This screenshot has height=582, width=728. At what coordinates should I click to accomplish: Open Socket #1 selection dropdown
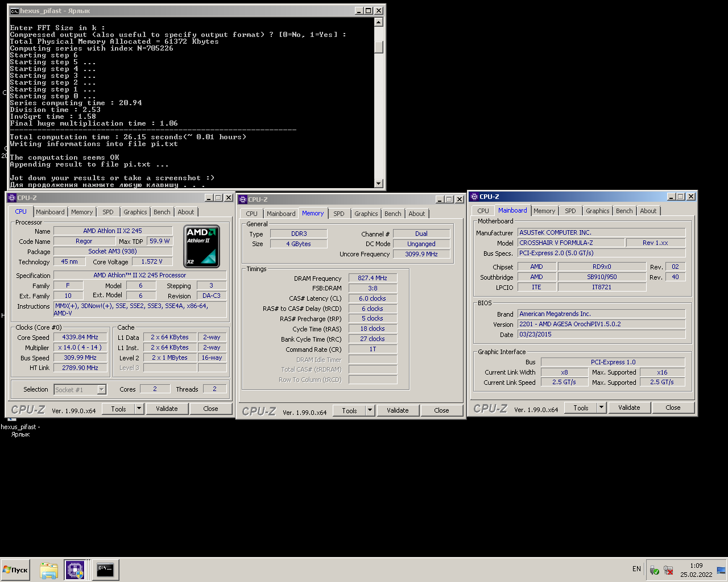(x=101, y=390)
